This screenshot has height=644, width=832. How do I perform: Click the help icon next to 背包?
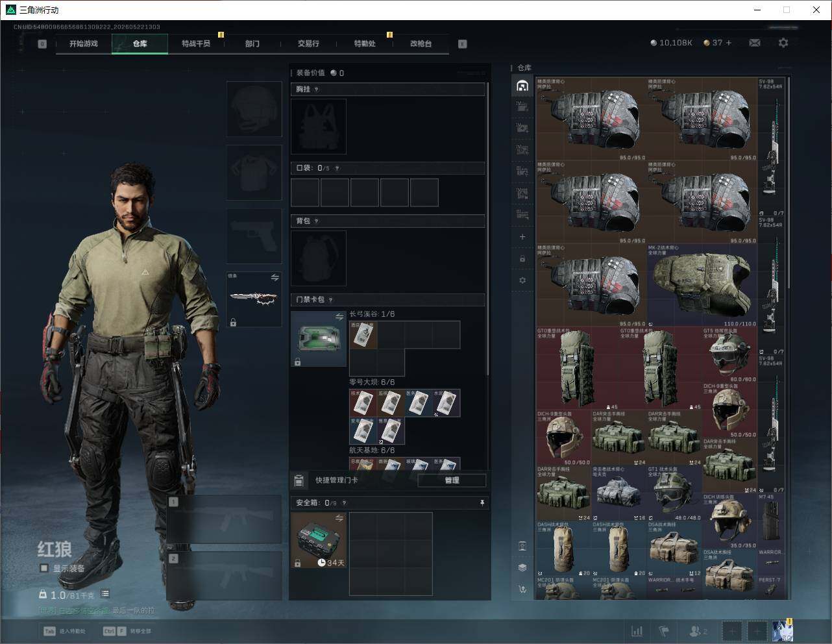point(317,221)
